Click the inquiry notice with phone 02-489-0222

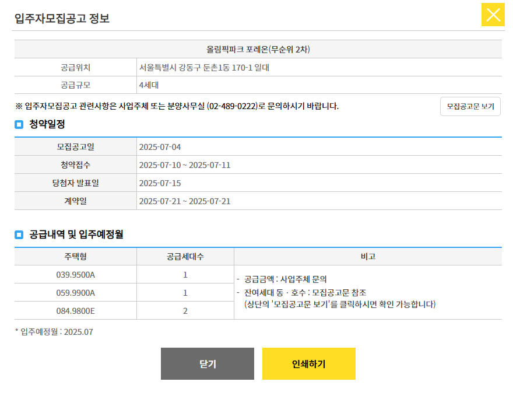click(x=177, y=106)
